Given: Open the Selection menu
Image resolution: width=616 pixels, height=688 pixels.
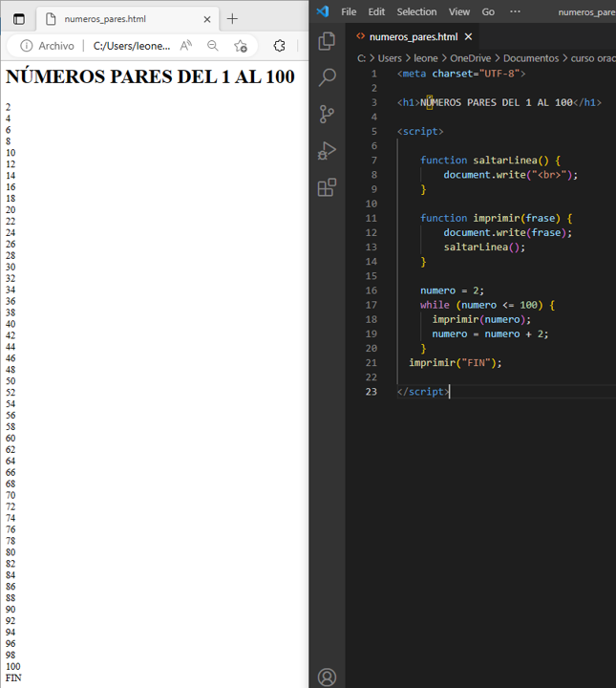Looking at the screenshot, I should 416,11.
